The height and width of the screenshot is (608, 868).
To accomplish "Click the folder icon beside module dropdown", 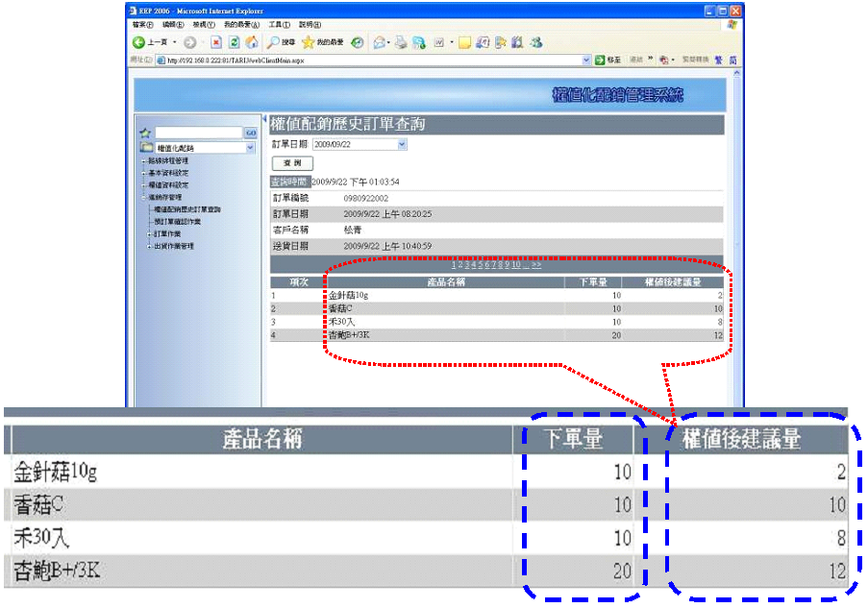I will (x=146, y=148).
